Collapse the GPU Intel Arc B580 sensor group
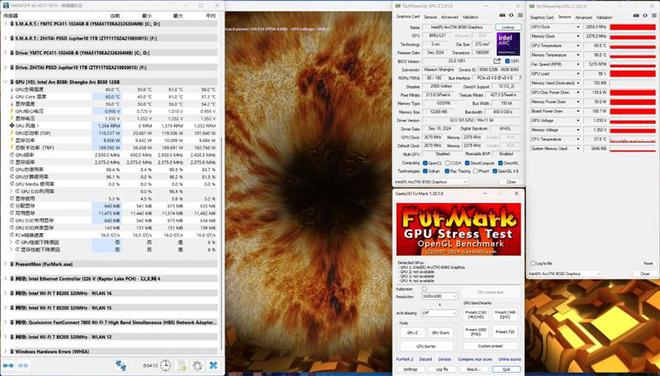The image size is (660, 376). click(x=5, y=82)
